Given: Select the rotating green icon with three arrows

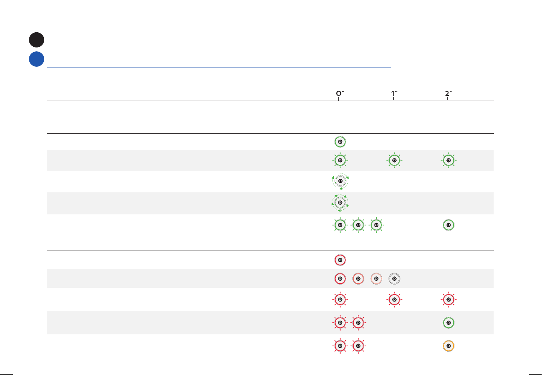Looking at the screenshot, I should click(x=340, y=181).
